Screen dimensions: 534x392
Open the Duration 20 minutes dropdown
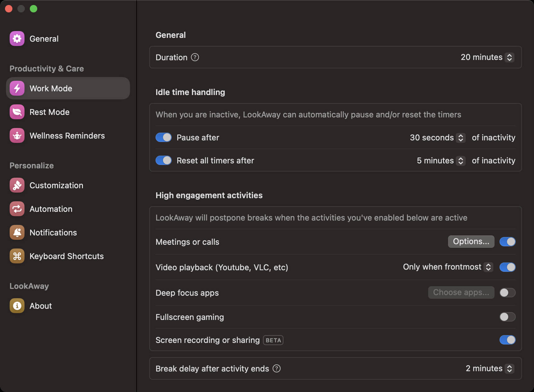pyautogui.click(x=487, y=57)
